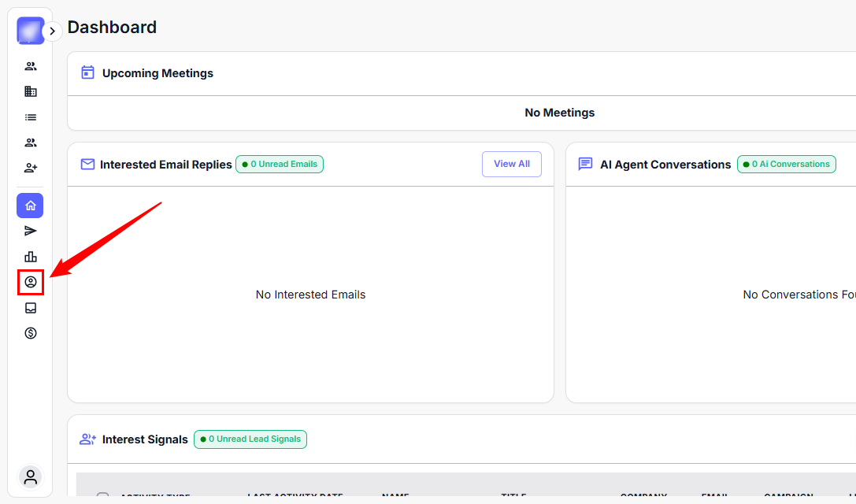The height and width of the screenshot is (504, 856).
Task: Click the add person icon in the sidebar
Action: coord(31,168)
